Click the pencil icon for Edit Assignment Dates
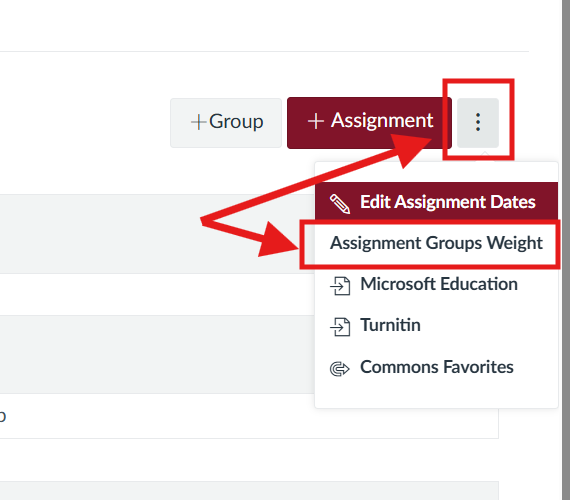 click(340, 203)
